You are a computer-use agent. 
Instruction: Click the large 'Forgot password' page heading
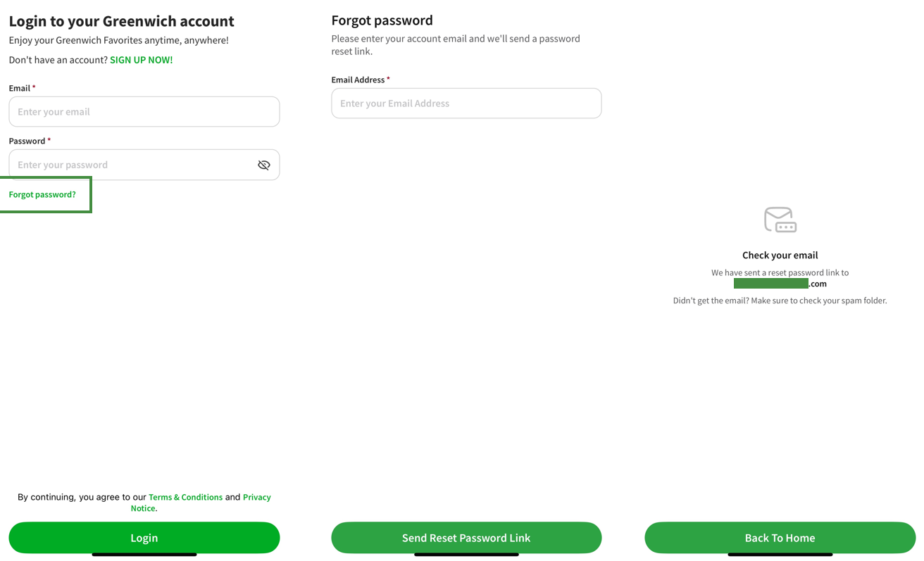pos(382,20)
